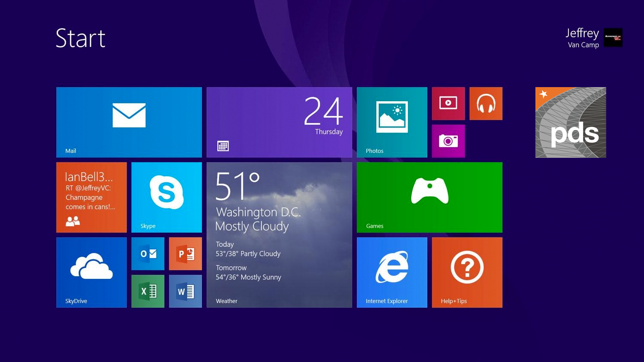644x362 pixels.
Task: Click the Jeffrey Van Camp account name
Action: click(582, 38)
